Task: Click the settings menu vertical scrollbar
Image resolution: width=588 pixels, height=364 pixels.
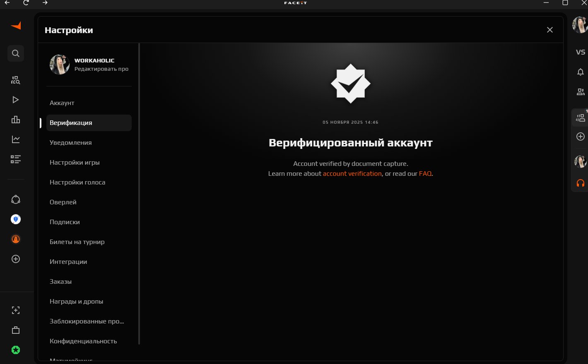Action: (139, 194)
